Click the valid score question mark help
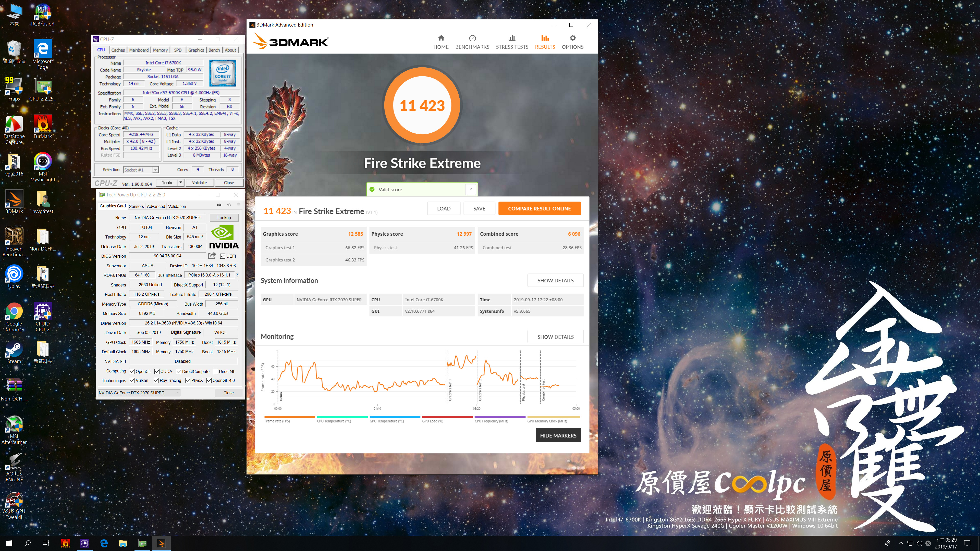Viewport: 980px width, 551px height. click(471, 189)
